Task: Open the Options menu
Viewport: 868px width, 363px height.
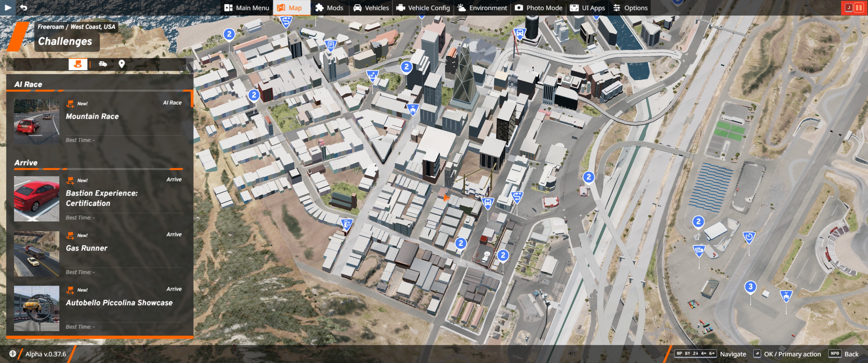Action: point(630,8)
